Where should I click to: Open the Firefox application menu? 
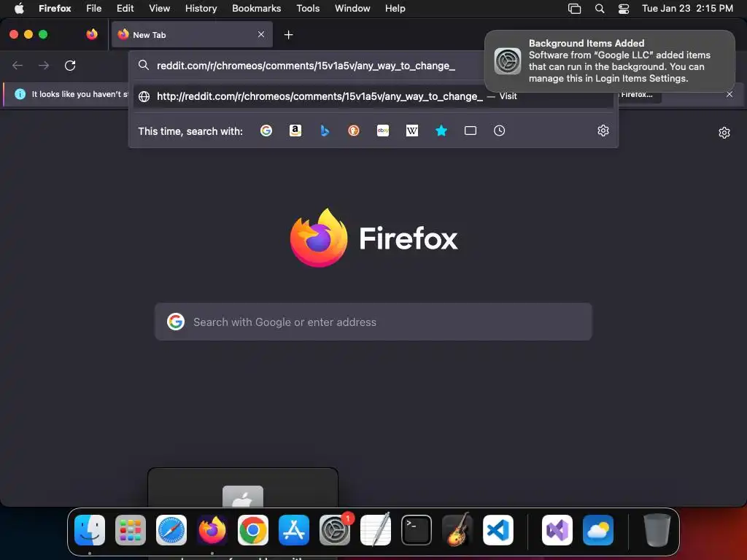55,8
